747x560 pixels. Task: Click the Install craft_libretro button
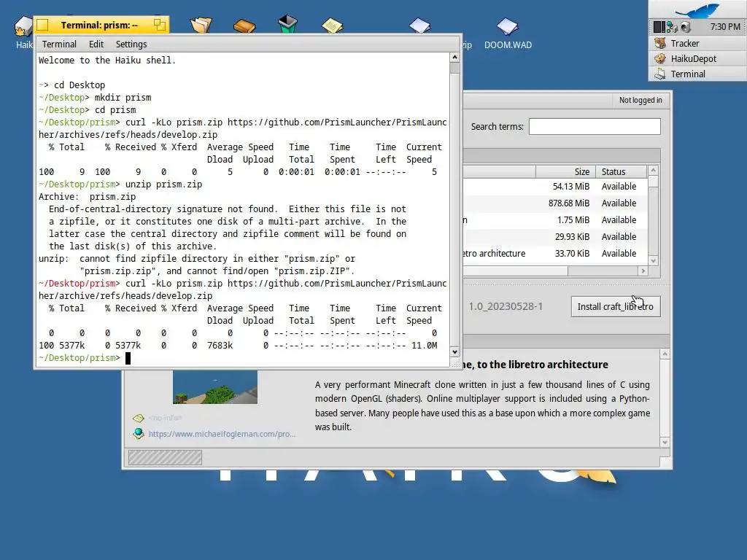click(x=616, y=307)
